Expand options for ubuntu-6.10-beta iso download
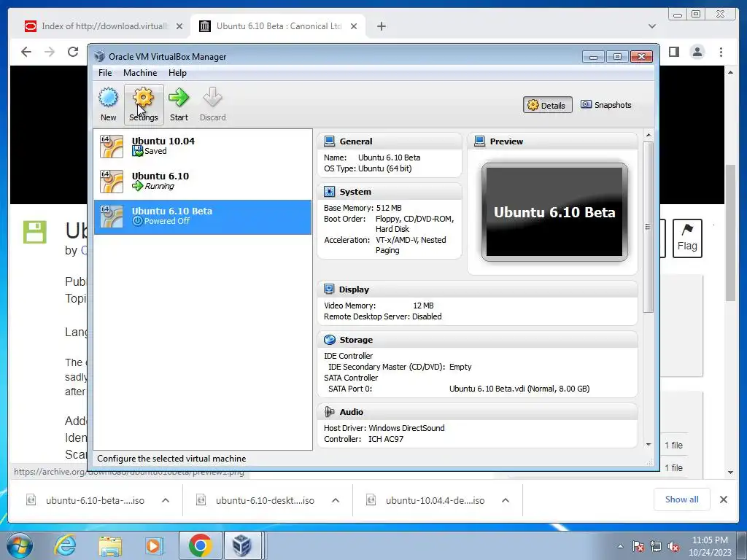This screenshot has height=560, width=747. (x=166, y=500)
